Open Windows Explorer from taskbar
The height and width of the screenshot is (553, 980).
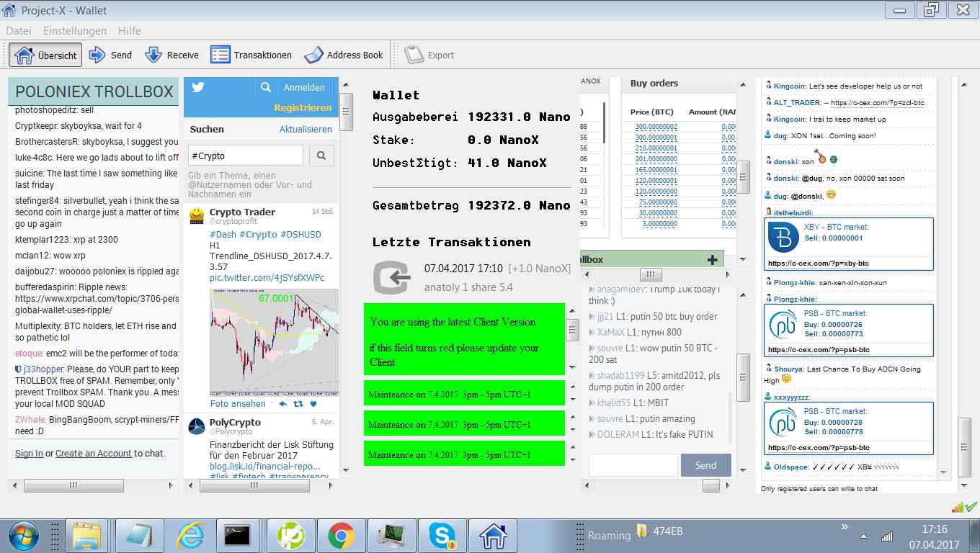pos(86,536)
